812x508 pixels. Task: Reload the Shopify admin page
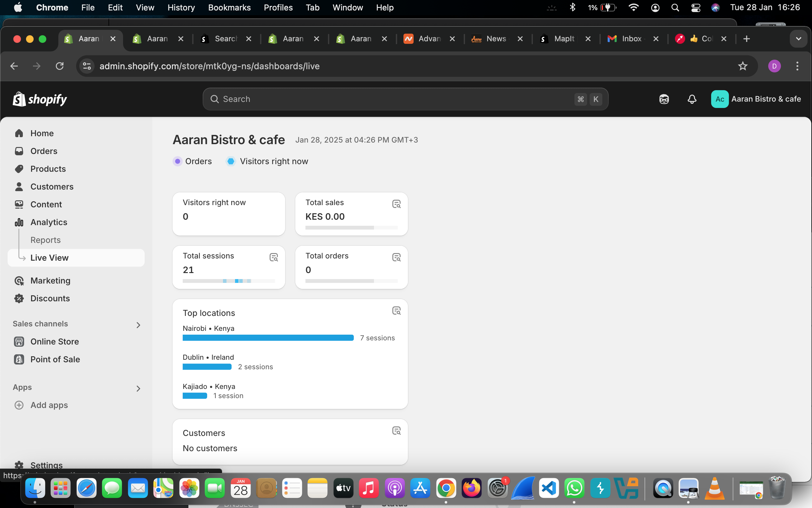(60, 66)
